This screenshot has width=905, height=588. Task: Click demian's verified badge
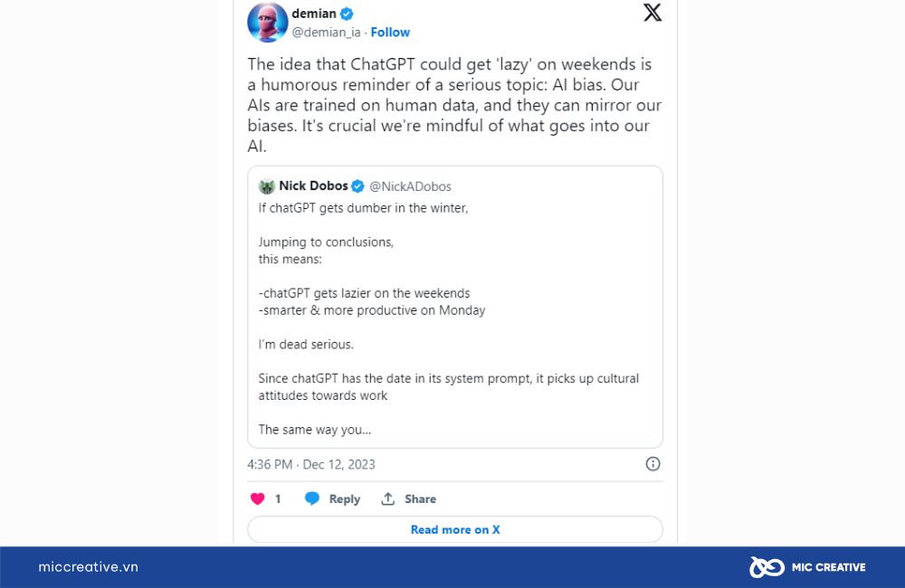pos(347,14)
